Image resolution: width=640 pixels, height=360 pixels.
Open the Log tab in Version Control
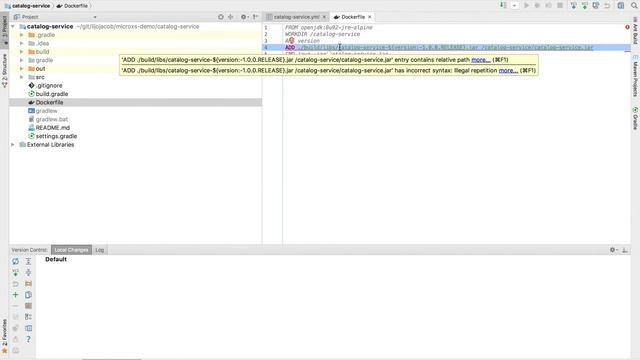click(100, 250)
